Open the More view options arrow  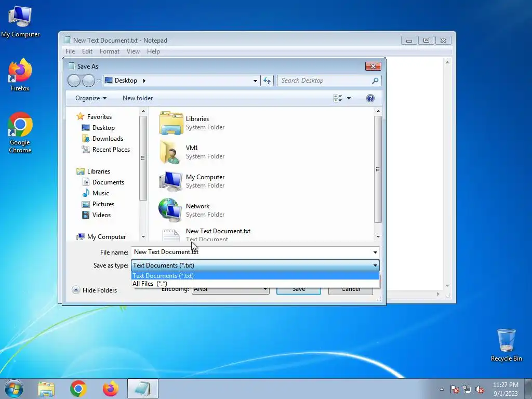coord(349,98)
